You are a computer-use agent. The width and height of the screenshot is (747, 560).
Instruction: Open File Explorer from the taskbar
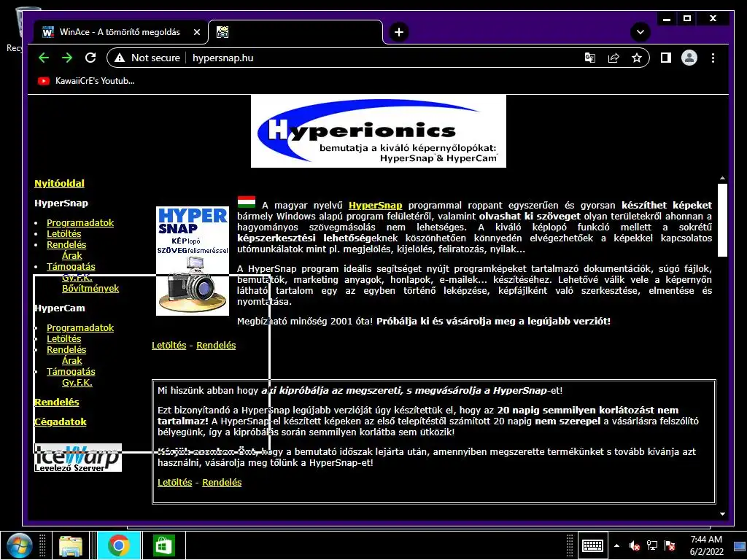click(x=71, y=545)
